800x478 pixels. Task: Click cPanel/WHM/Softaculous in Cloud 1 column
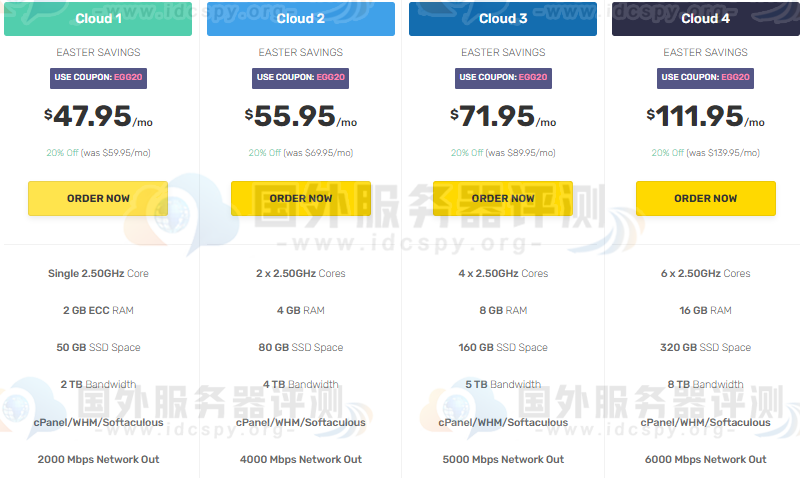pos(98,422)
